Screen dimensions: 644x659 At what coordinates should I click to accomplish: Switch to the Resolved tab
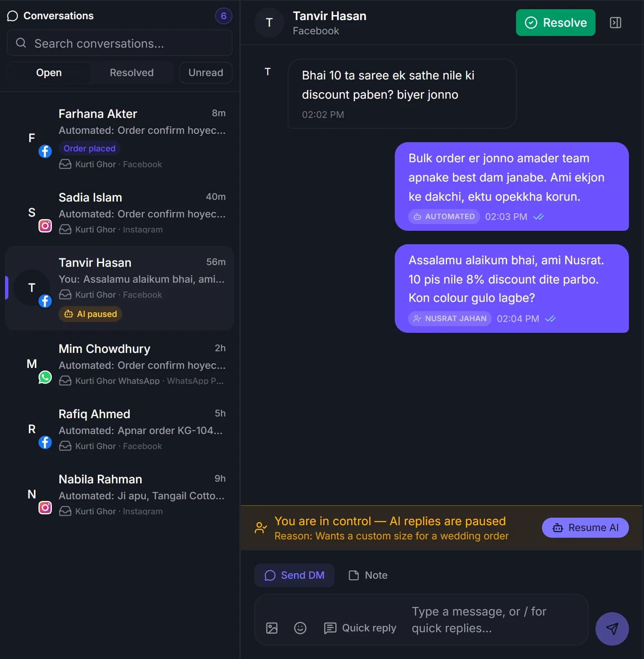pyautogui.click(x=132, y=73)
